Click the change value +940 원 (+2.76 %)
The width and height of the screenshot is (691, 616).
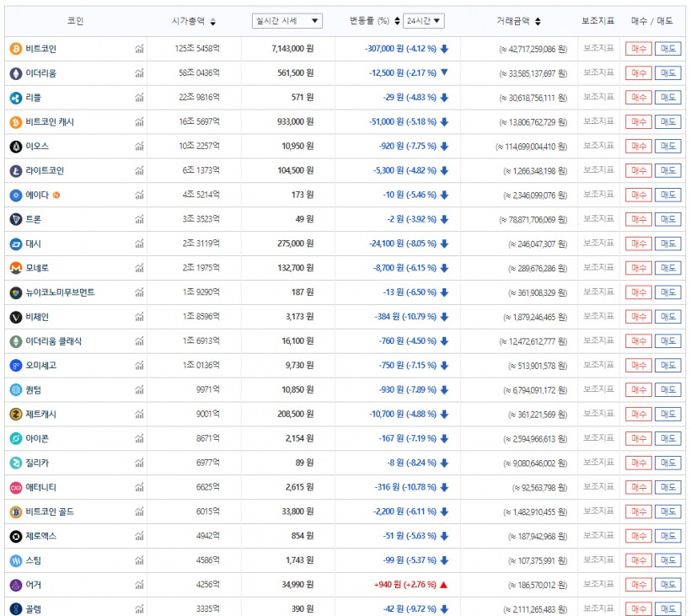point(405,585)
